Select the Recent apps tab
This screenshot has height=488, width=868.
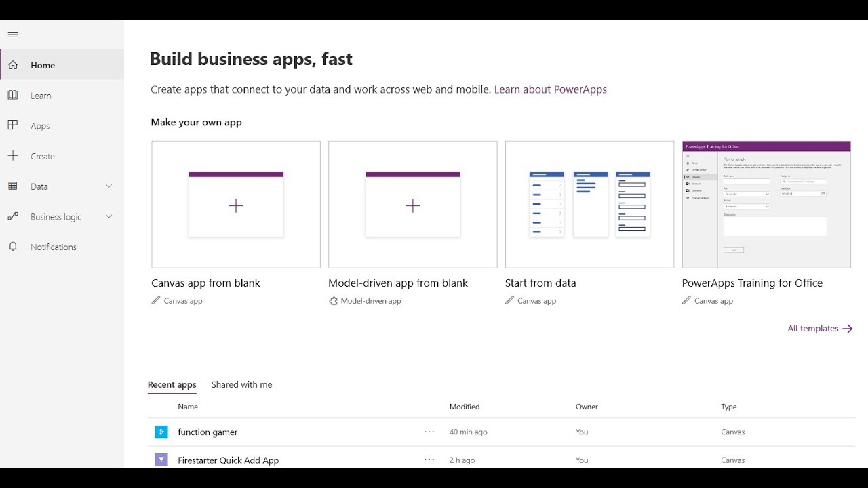tap(172, 384)
